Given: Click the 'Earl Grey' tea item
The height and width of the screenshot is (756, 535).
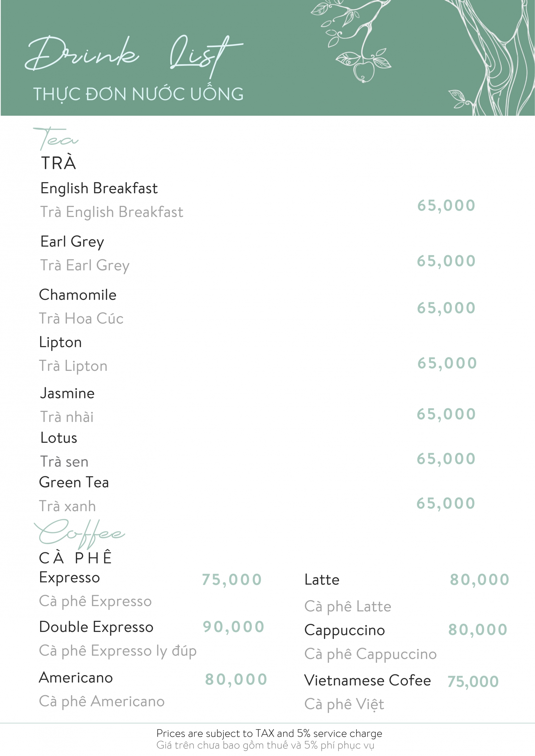Looking at the screenshot, I should [72, 241].
